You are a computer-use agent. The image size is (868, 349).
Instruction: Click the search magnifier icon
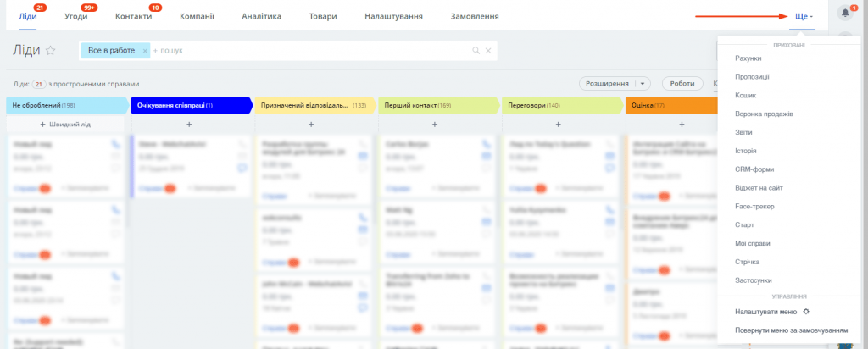[x=476, y=50]
